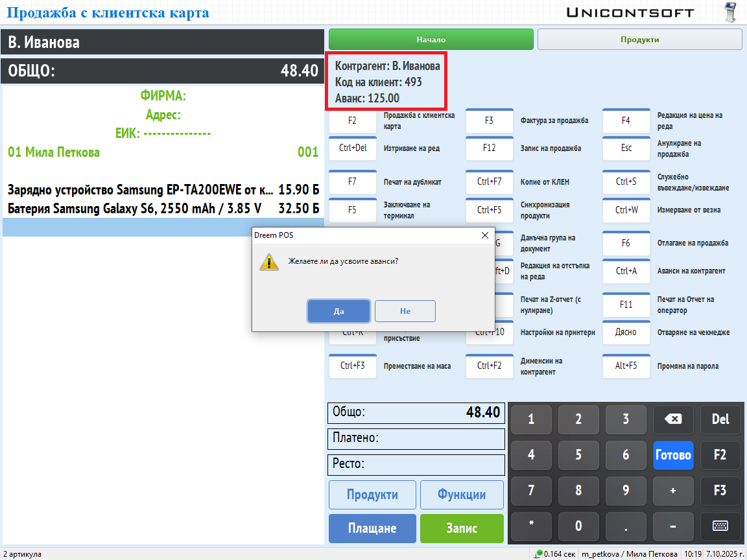Click the POS terminal icon at top right
The image size is (747, 560).
pyautogui.click(x=731, y=12)
